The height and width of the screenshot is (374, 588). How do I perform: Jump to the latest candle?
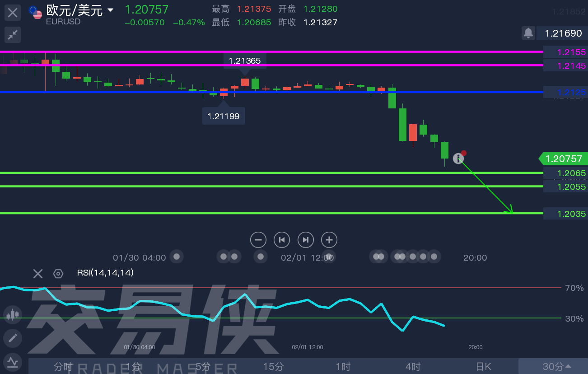(x=306, y=240)
